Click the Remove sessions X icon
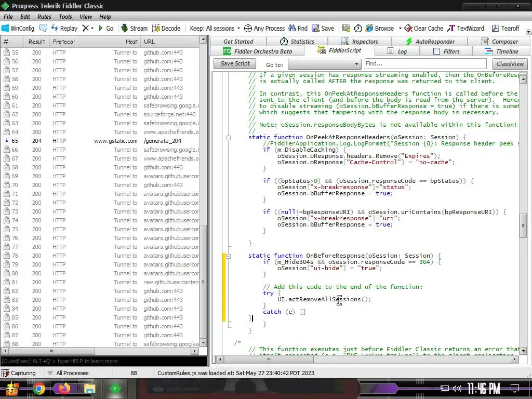The width and height of the screenshot is (532, 399). coord(86,28)
